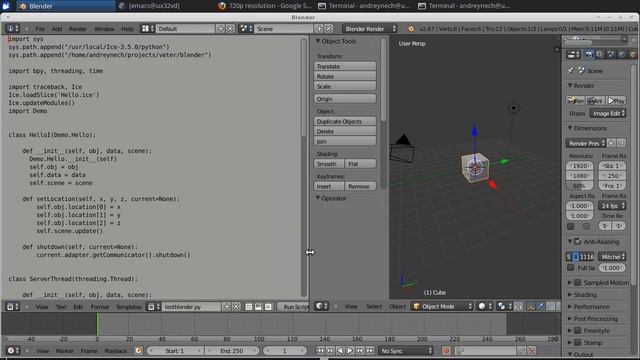
Task: Open the text editor type selector icon
Action: click(12, 307)
